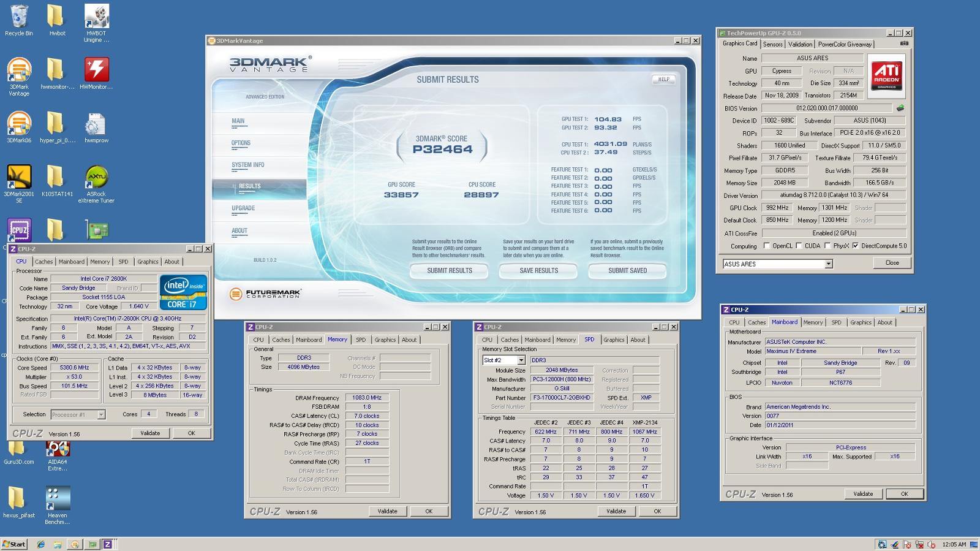Open the ASUS ARES card dropdown in GPU-Z

coord(828,264)
